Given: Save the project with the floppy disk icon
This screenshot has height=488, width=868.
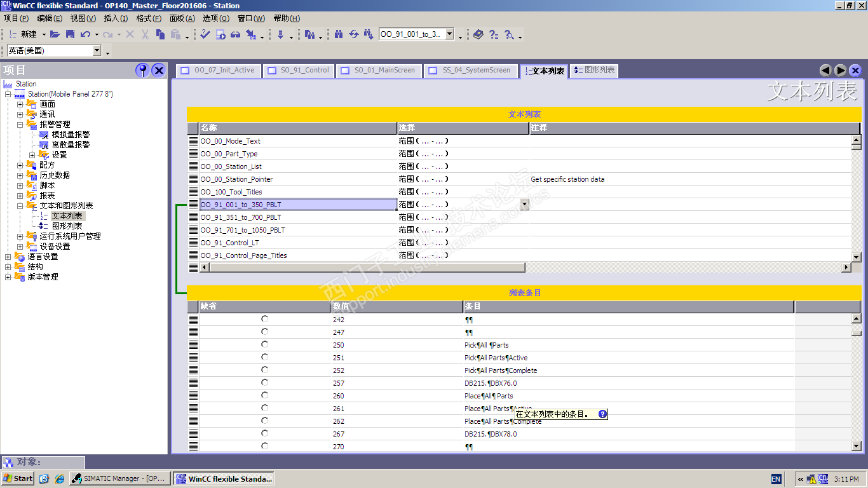Looking at the screenshot, I should [x=70, y=34].
